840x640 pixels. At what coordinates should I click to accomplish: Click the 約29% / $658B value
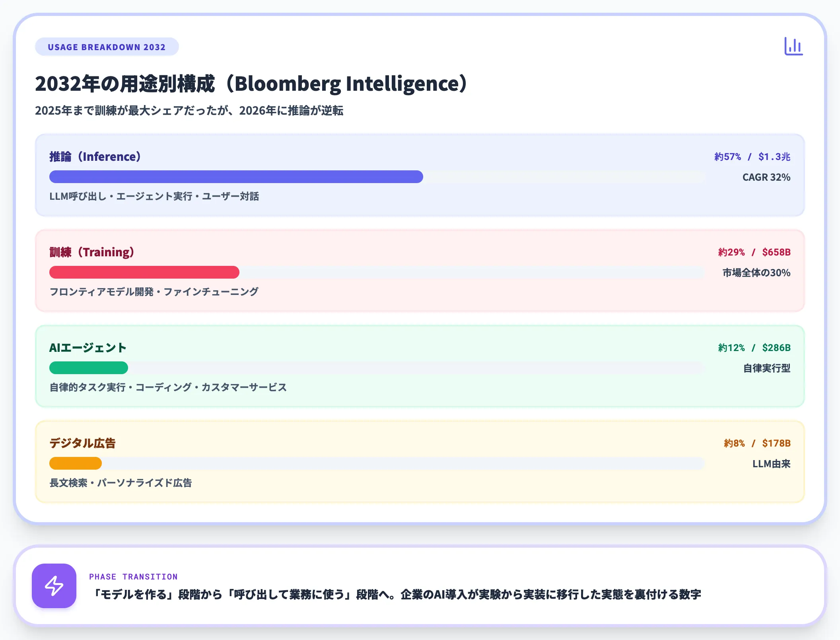click(754, 252)
